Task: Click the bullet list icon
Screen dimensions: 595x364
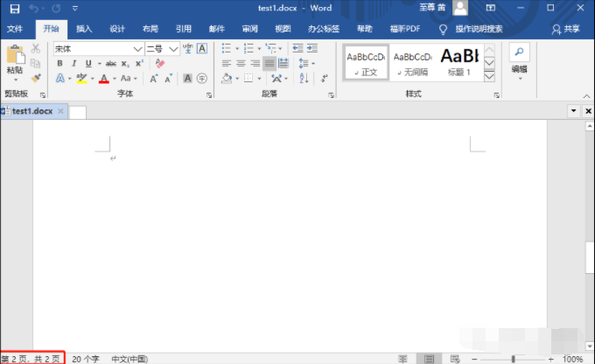Action: tap(226, 48)
